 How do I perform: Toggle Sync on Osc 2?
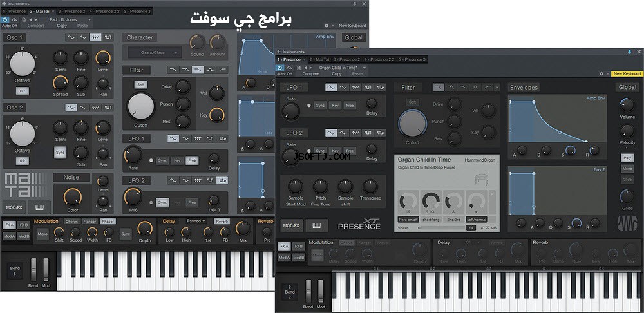click(x=60, y=153)
